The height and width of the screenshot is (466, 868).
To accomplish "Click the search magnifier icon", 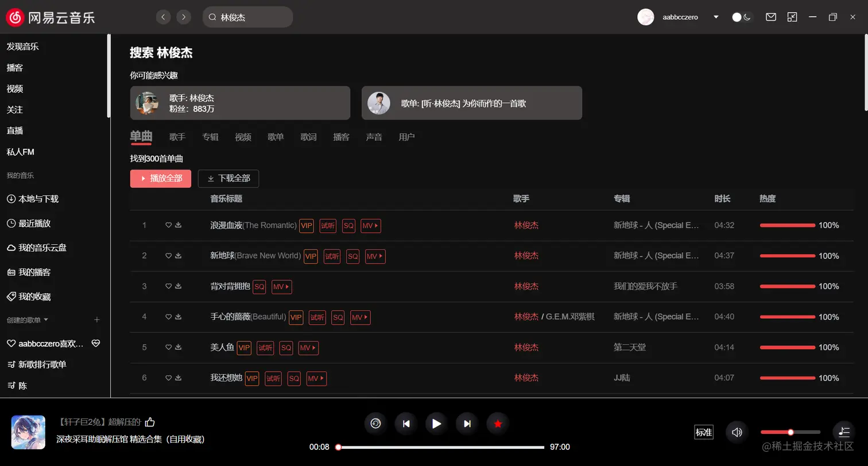I will tap(212, 17).
